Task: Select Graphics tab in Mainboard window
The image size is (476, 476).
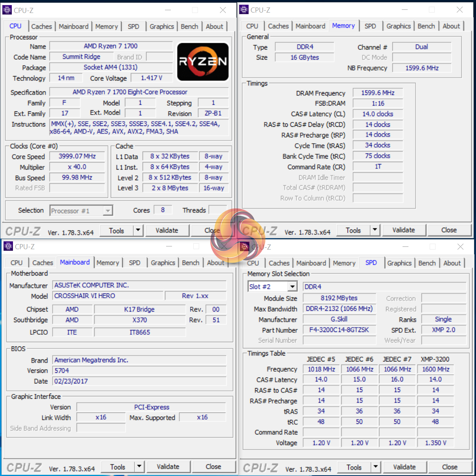Action: tap(163, 263)
